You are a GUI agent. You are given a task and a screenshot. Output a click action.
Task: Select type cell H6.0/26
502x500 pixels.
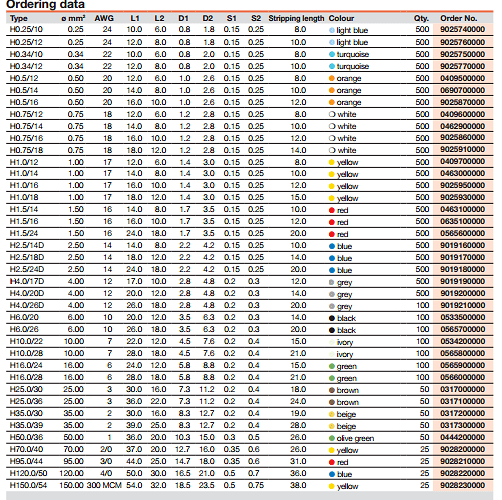(x=24, y=329)
